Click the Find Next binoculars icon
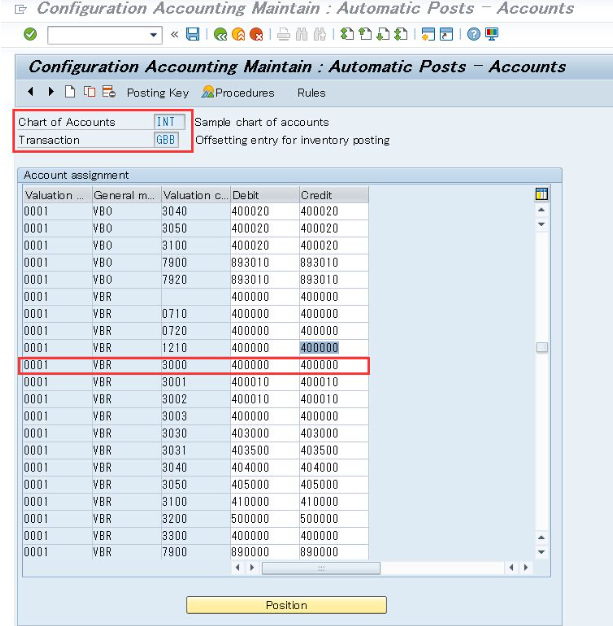Image resolution: width=613 pixels, height=626 pixels. 320,35
